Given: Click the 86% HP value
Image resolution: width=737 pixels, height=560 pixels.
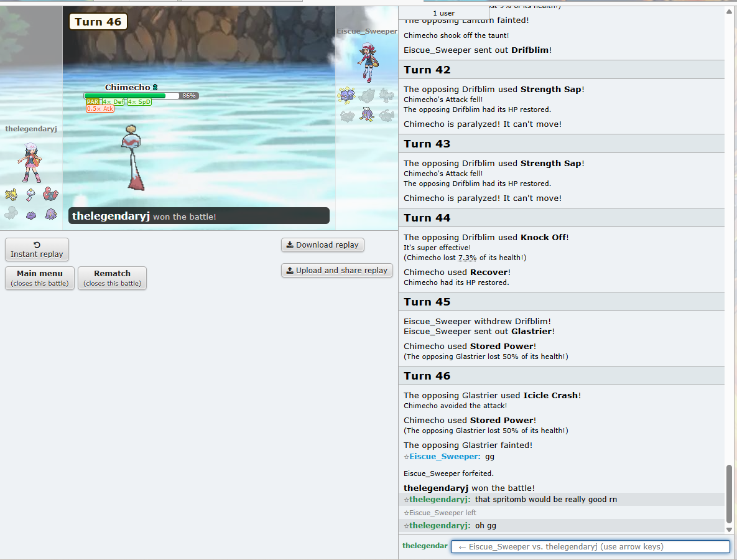Looking at the screenshot, I should (189, 95).
